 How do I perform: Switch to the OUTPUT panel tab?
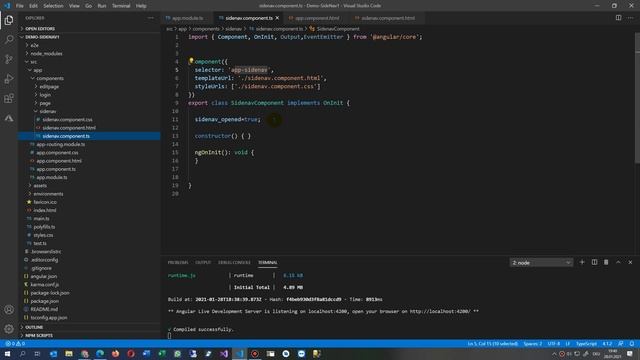click(203, 262)
